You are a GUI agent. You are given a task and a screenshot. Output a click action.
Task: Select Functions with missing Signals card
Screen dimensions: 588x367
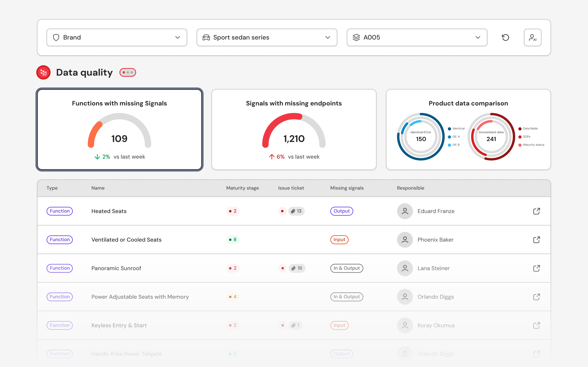point(119,129)
